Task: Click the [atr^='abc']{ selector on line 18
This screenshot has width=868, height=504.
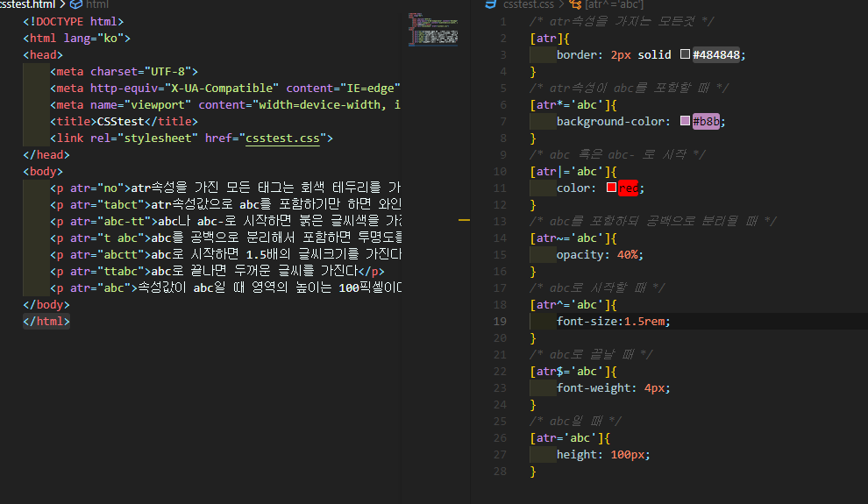Action: point(573,304)
